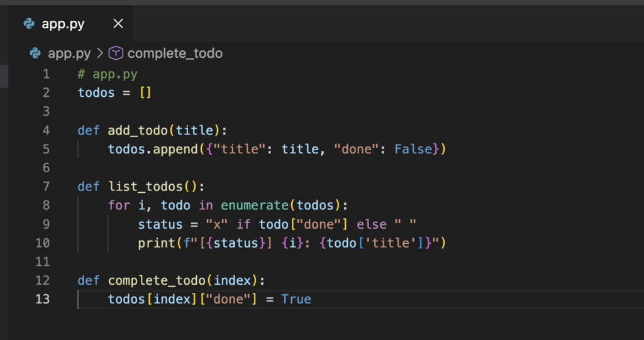Click line number 13 in the gutter

point(42,299)
